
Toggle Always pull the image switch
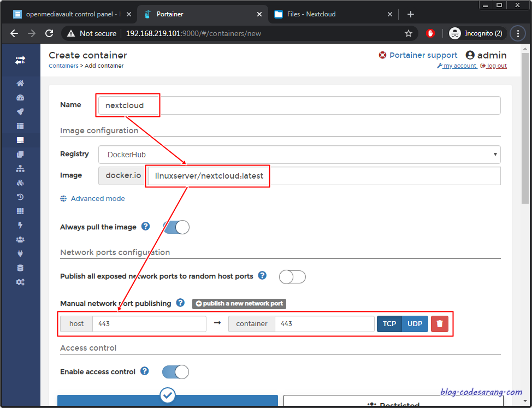pyautogui.click(x=176, y=227)
